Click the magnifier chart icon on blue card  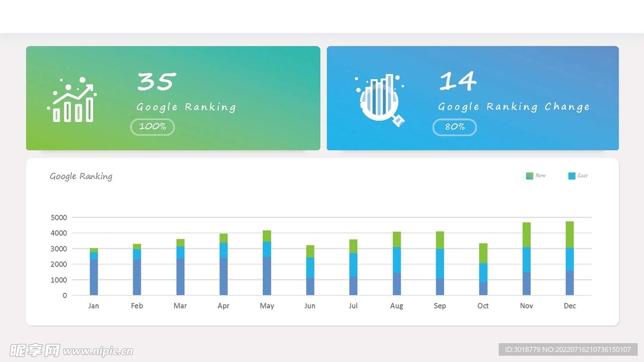click(379, 100)
